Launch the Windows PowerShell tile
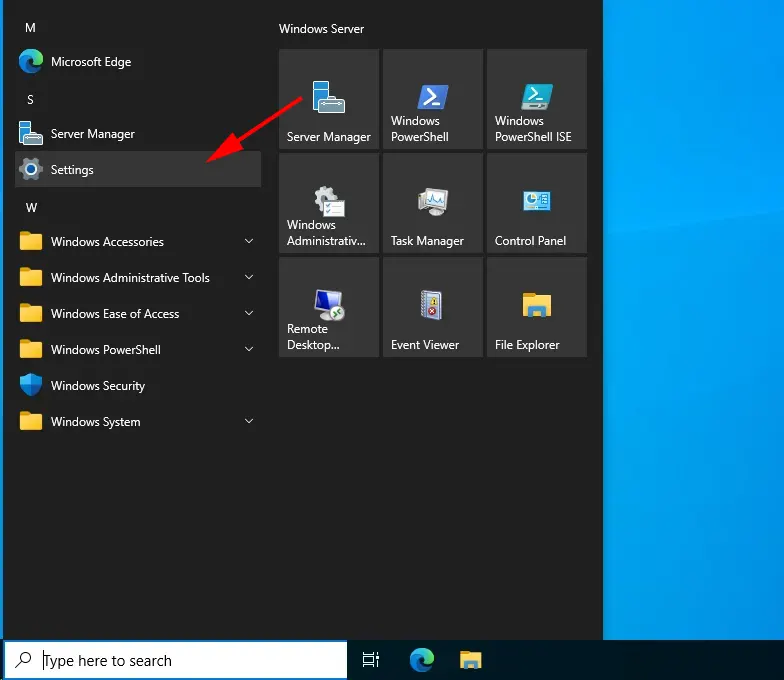Image resolution: width=784 pixels, height=680 pixels. click(x=433, y=99)
